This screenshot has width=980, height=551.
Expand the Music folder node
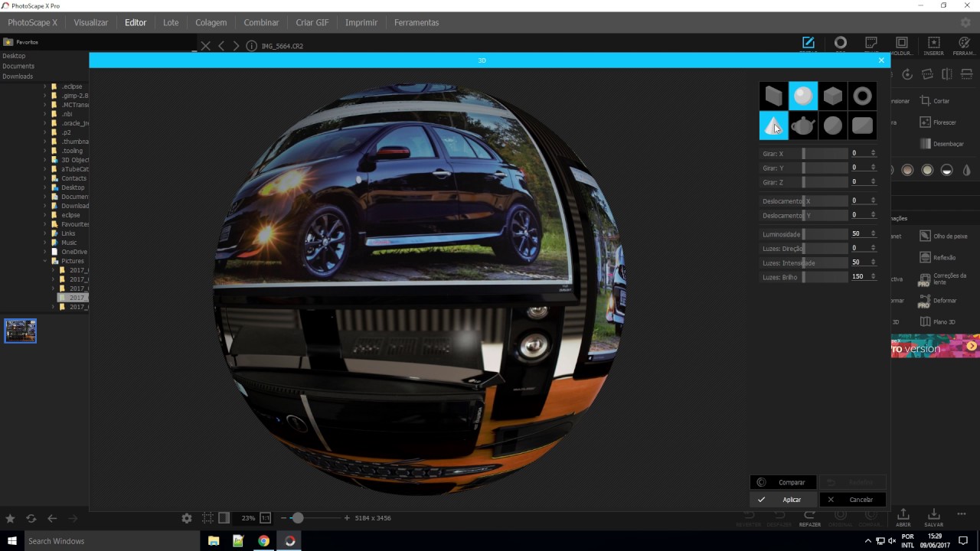(45, 243)
